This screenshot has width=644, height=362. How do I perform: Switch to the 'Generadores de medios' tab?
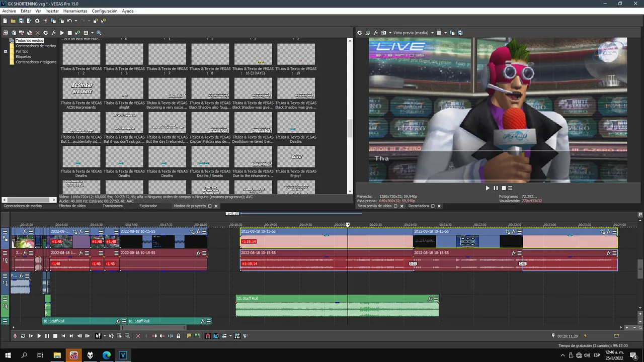[23, 206]
